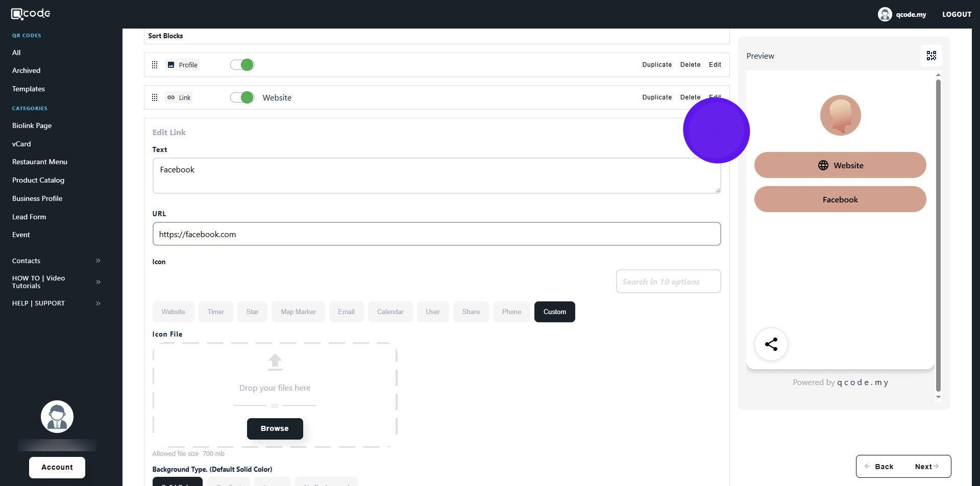Click the account avatar in the sidebar
980x486 pixels.
57,417
